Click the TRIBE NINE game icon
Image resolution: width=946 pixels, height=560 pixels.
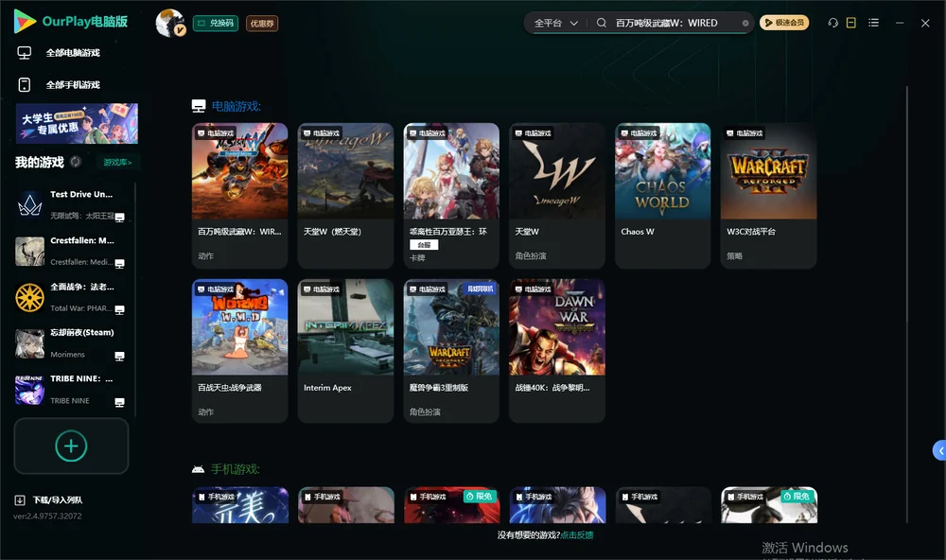coord(29,390)
